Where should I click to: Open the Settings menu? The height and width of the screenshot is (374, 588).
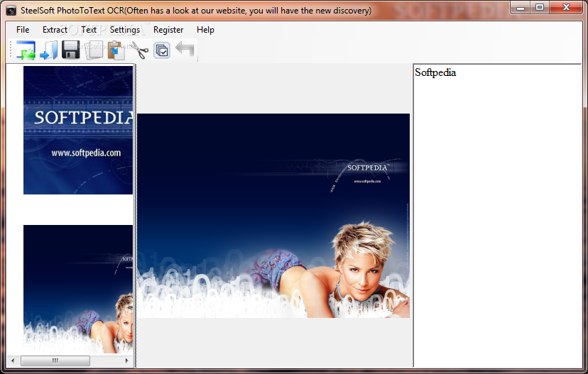pos(125,30)
